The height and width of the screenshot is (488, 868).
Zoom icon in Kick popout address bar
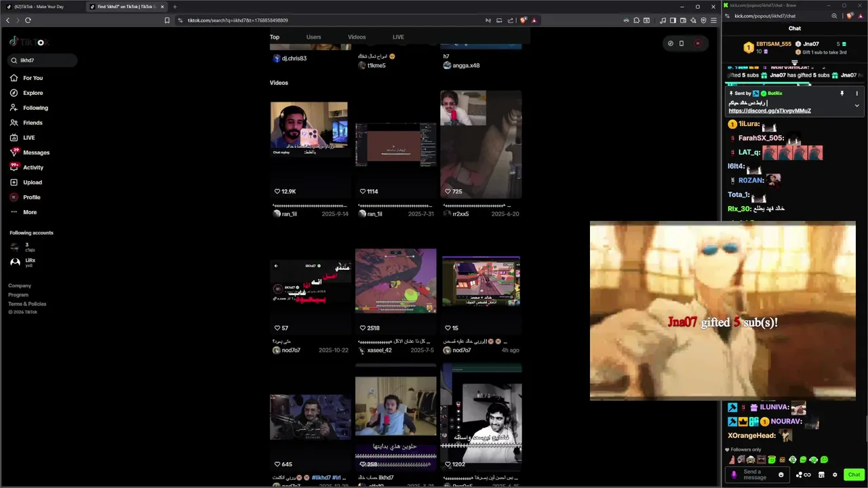coord(834,16)
